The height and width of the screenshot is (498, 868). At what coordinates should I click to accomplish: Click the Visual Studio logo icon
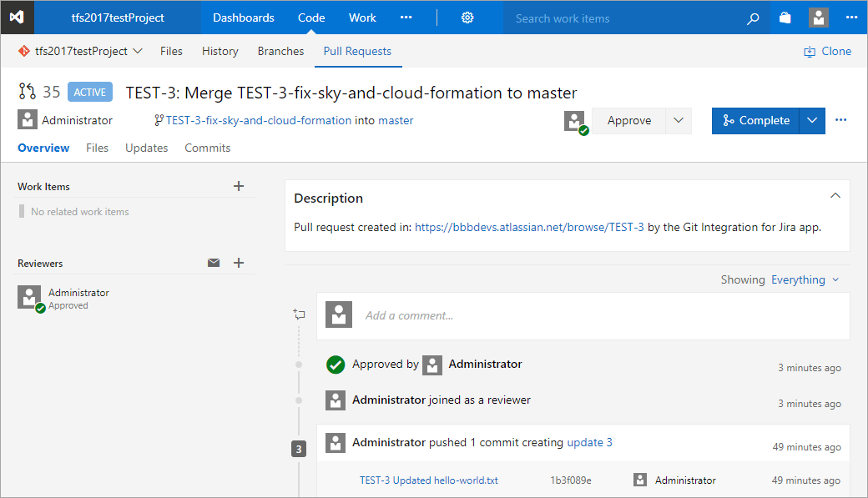coord(18,18)
